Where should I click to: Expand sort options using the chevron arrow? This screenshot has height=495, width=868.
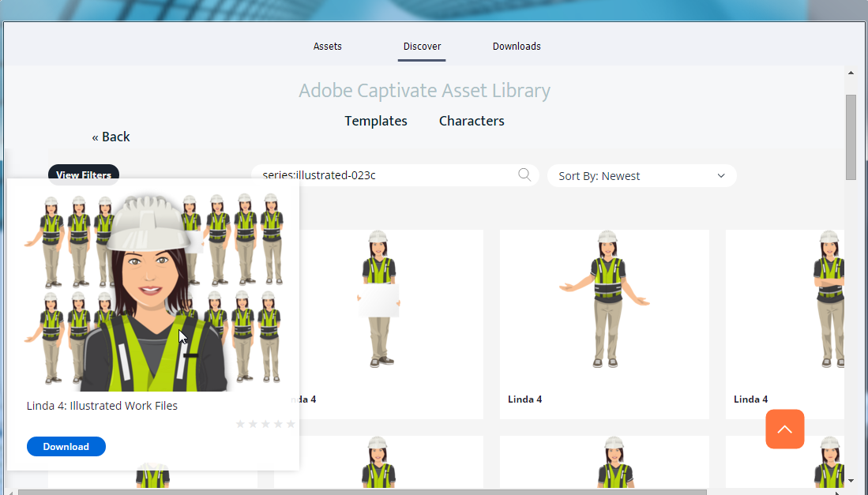point(720,176)
